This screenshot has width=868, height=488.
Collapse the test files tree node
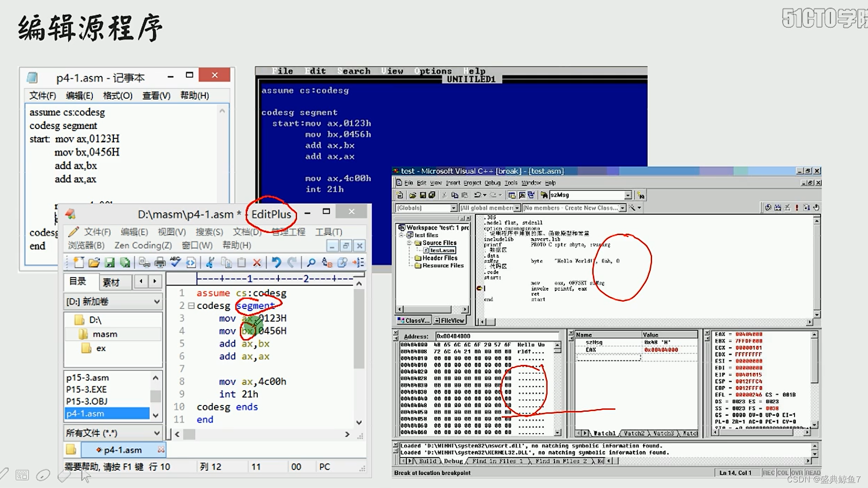(401, 235)
